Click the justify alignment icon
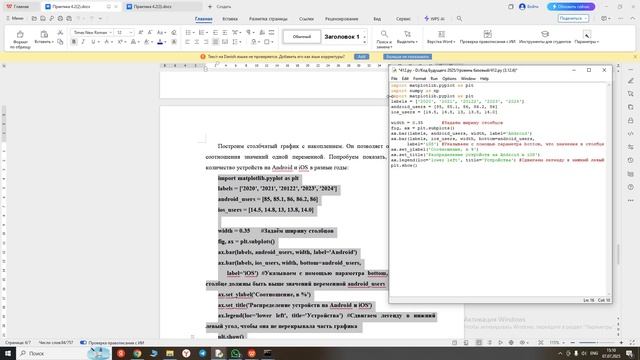640x360 pixels. 216,42
